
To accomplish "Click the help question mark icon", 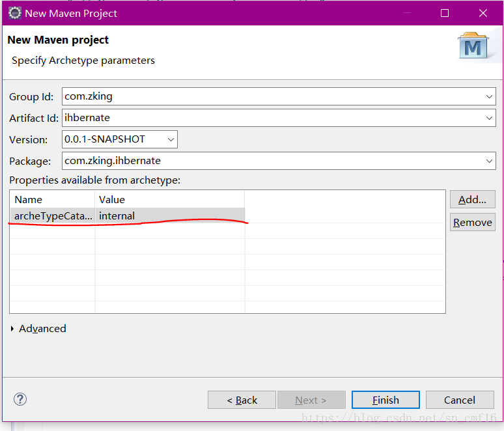I will pyautogui.click(x=20, y=399).
